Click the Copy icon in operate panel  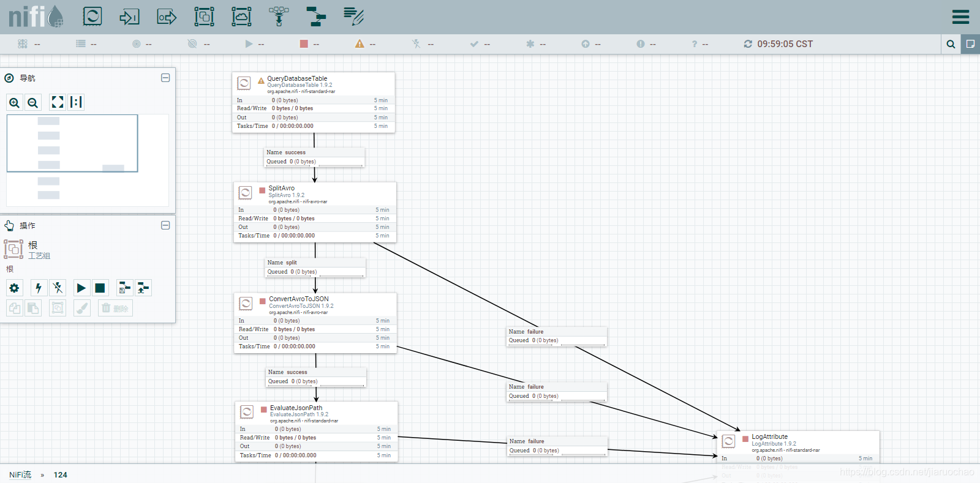(x=15, y=308)
